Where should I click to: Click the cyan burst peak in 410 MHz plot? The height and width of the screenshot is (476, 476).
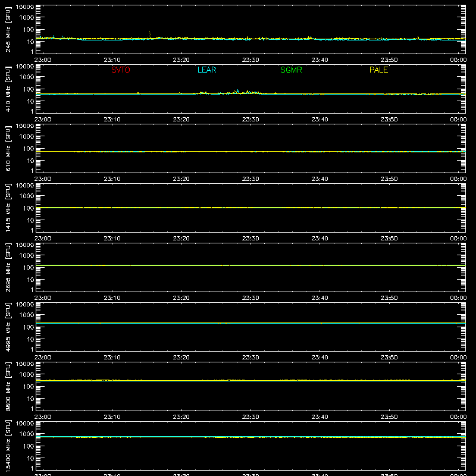(237, 91)
